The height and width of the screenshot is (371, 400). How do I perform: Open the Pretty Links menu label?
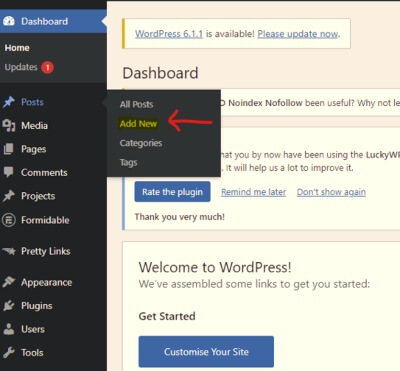tap(46, 251)
